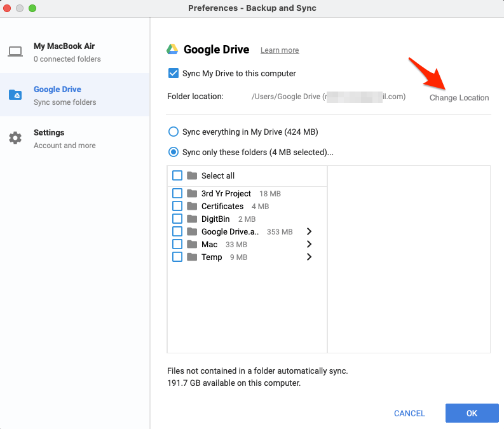The image size is (504, 429).
Task: Click the Mac folder name
Action: [209, 245]
